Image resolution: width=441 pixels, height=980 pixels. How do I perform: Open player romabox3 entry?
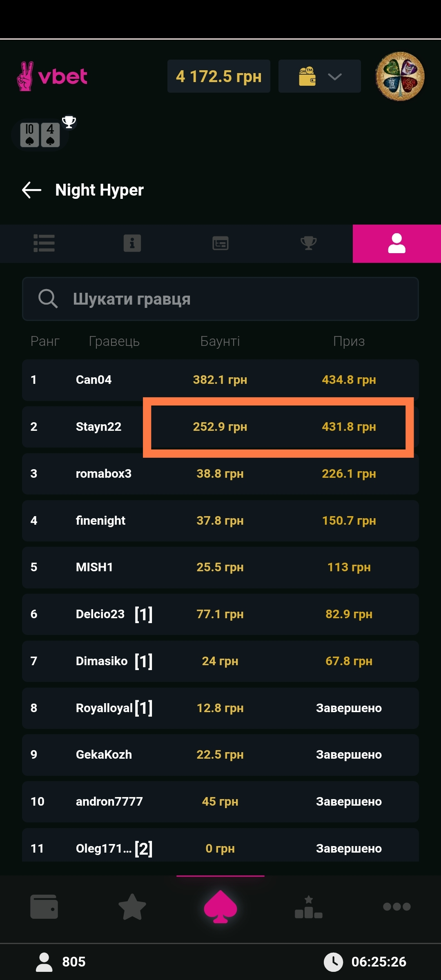tap(104, 474)
